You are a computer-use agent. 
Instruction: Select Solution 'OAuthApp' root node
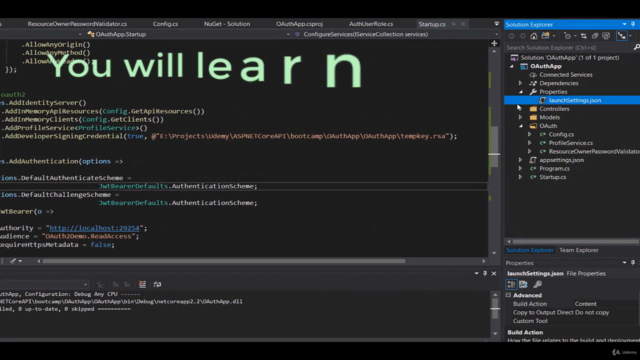coord(570,58)
